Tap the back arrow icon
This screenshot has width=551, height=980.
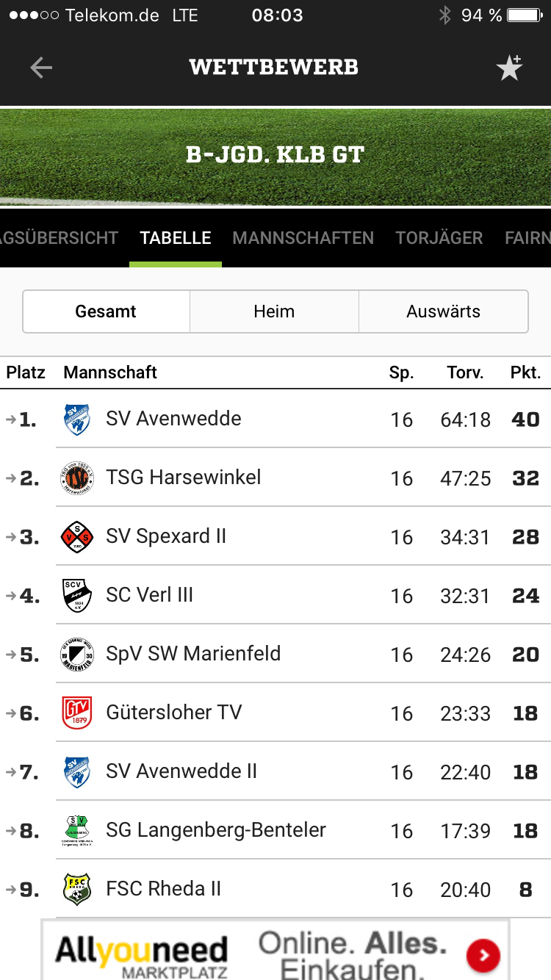click(x=41, y=68)
